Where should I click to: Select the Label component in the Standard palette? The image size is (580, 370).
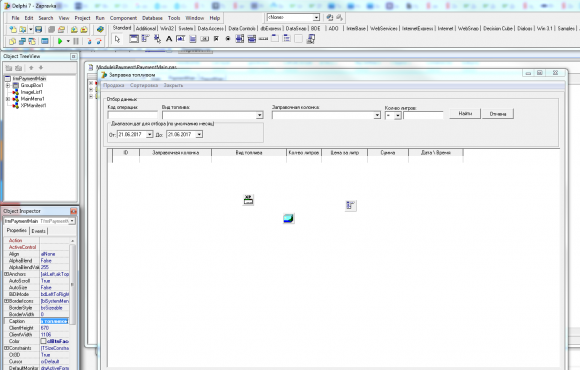pos(169,39)
